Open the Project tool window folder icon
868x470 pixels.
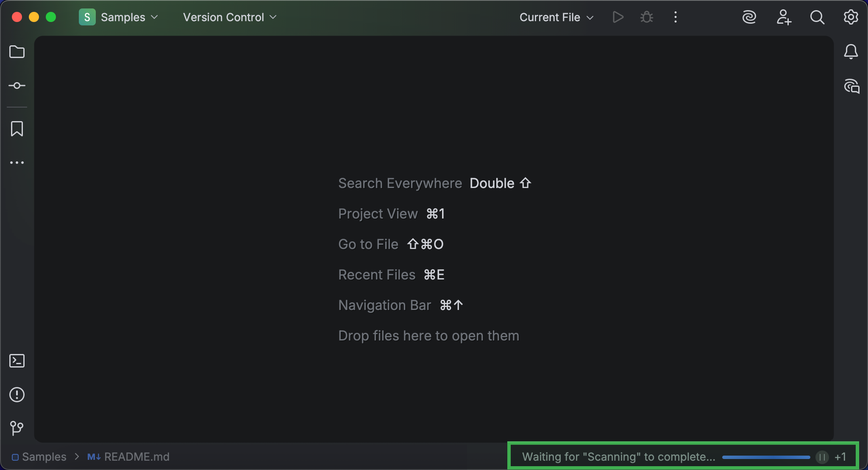tap(17, 52)
